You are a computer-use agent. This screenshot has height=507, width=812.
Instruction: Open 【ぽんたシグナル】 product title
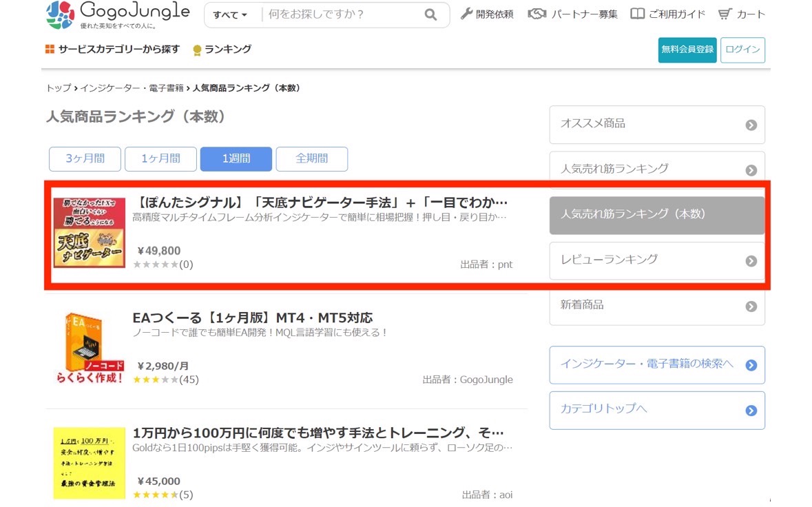[320, 202]
